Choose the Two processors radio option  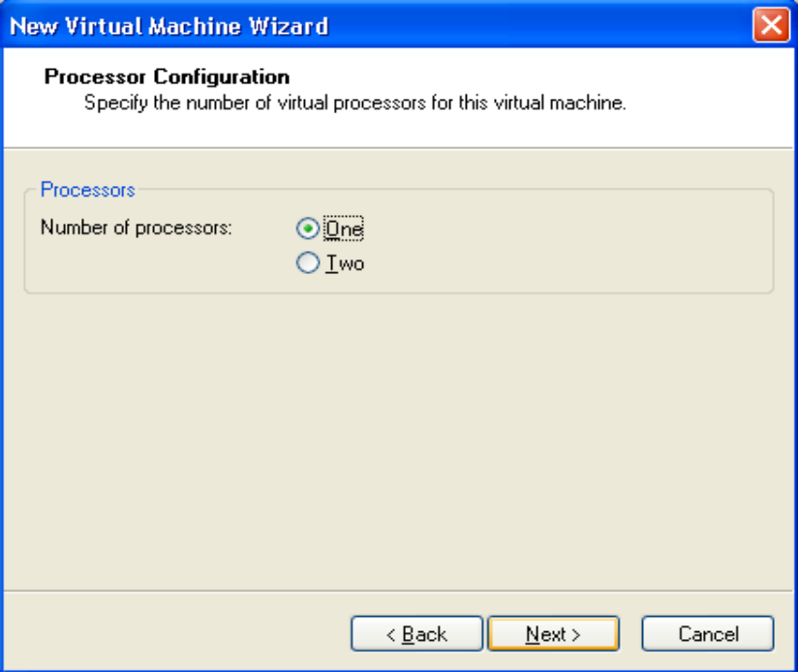click(308, 263)
